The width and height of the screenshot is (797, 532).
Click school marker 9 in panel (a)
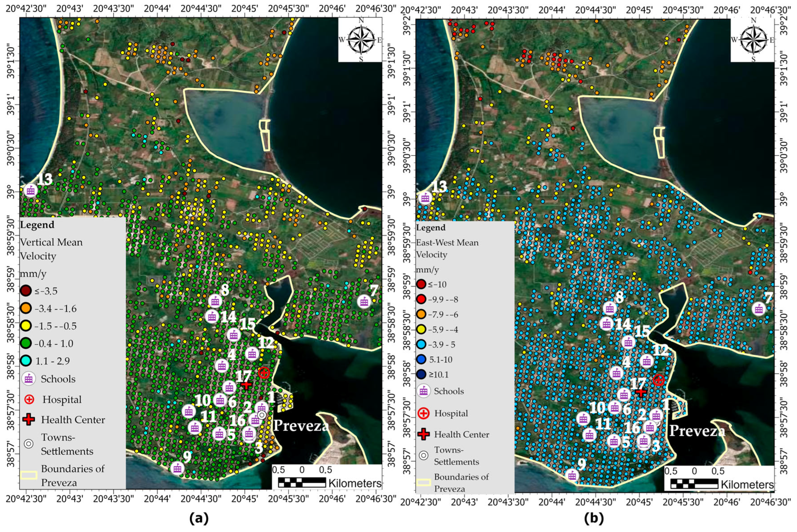click(177, 468)
